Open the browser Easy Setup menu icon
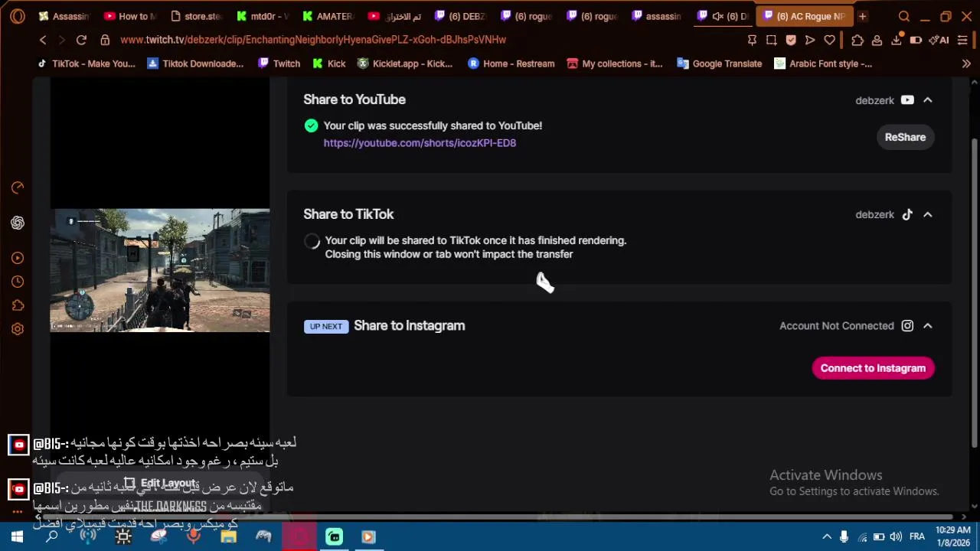The height and width of the screenshot is (551, 980). (962, 40)
